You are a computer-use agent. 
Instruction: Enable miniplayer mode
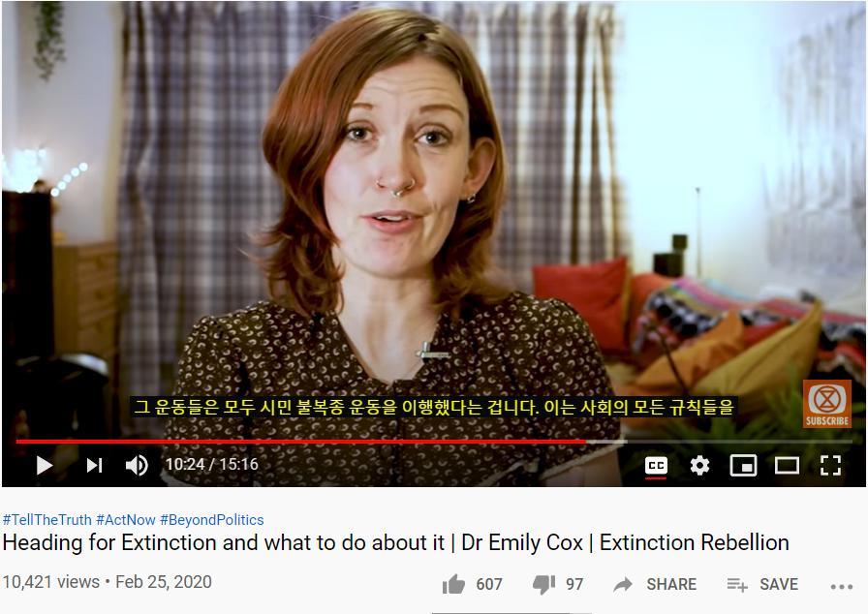point(743,466)
